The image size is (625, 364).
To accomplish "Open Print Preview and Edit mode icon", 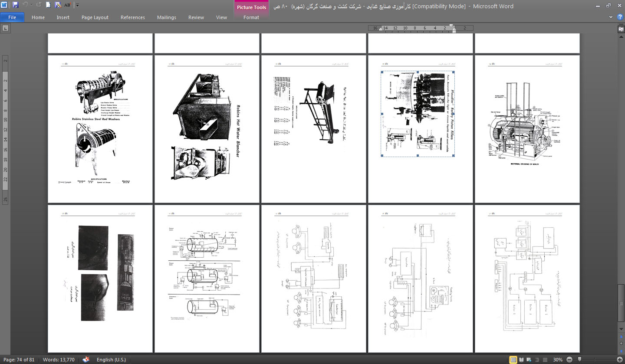I will [58, 5].
